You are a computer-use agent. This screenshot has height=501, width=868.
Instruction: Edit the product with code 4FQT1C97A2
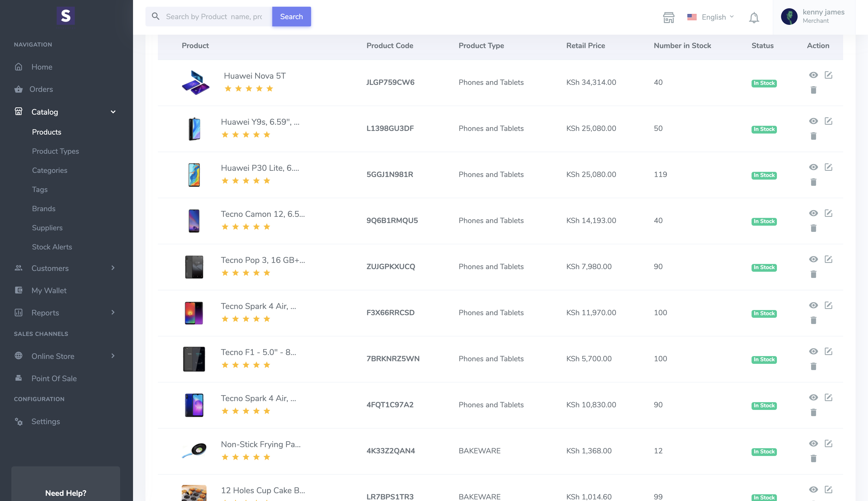[x=828, y=398]
